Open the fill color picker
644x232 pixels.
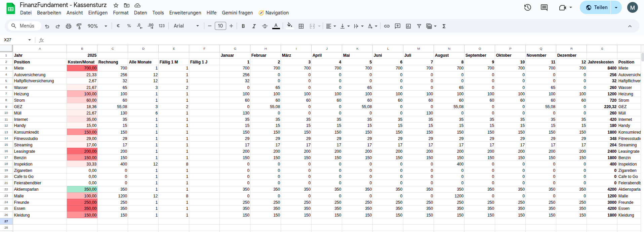[290, 26]
